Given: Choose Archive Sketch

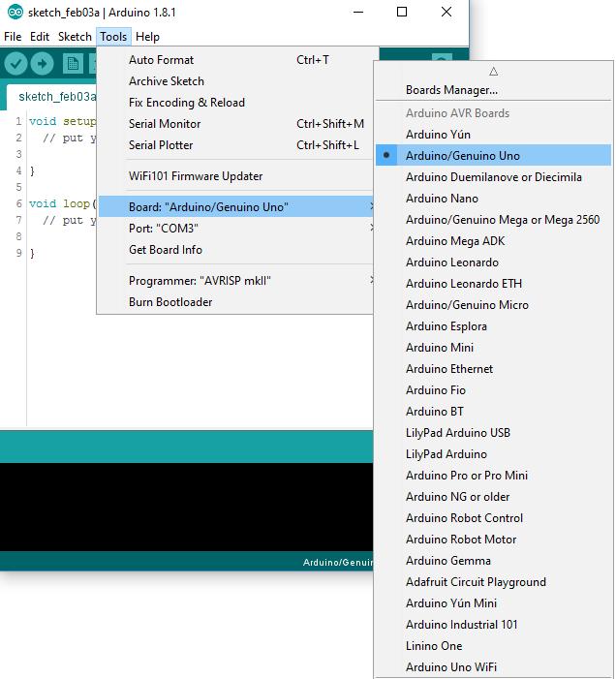Looking at the screenshot, I should [236, 81].
